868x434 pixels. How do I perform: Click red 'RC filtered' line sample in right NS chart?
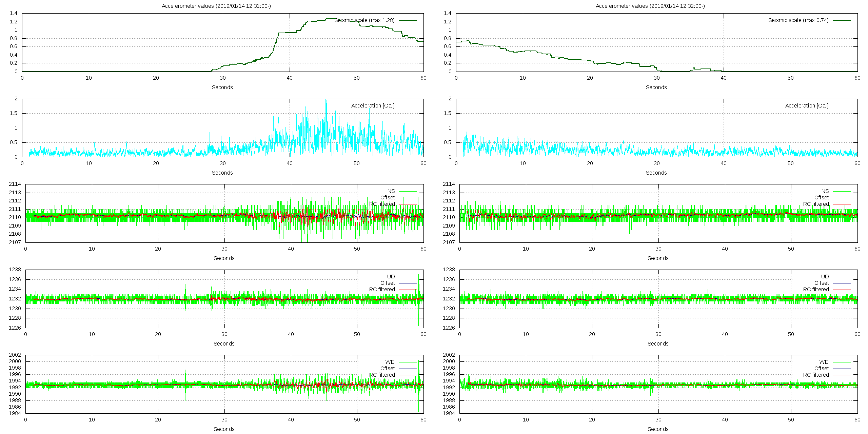[842, 204]
